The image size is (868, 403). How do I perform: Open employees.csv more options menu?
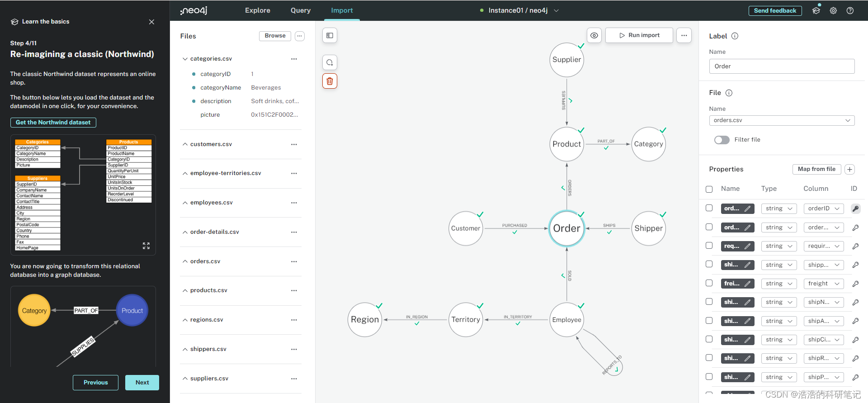294,203
